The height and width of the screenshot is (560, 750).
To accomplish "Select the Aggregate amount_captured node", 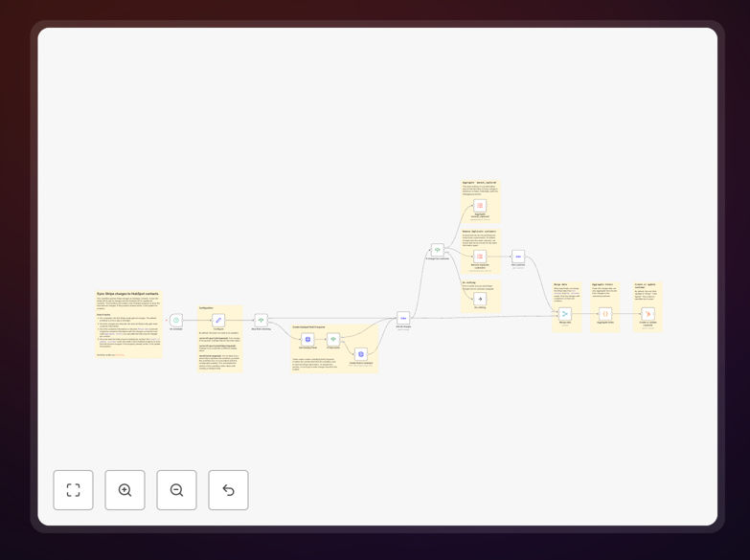I will (480, 206).
